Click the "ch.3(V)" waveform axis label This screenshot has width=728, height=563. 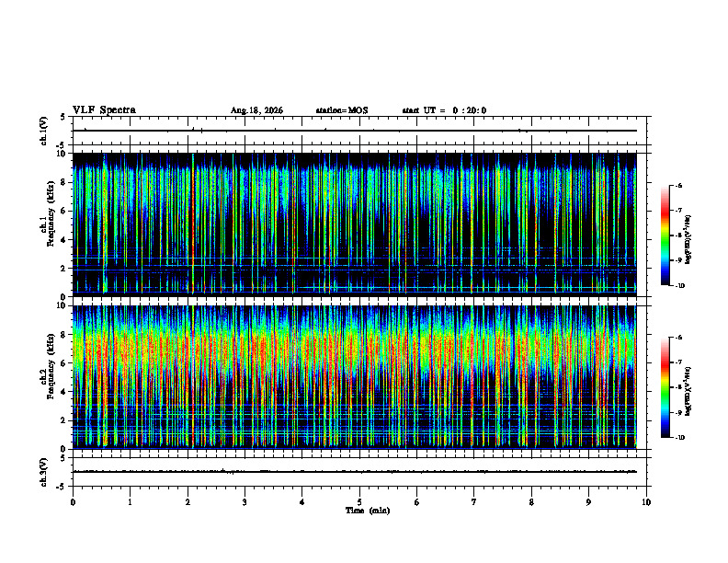pos(44,473)
